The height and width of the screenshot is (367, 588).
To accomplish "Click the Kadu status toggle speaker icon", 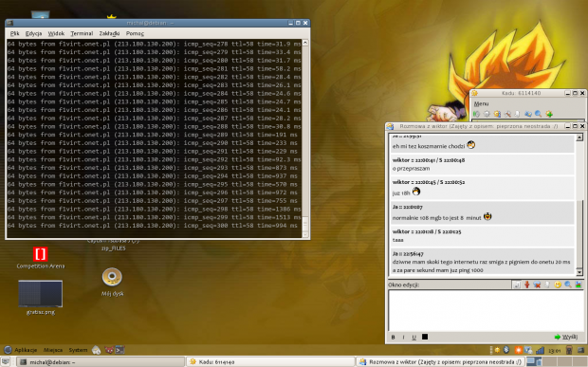I will (x=477, y=114).
